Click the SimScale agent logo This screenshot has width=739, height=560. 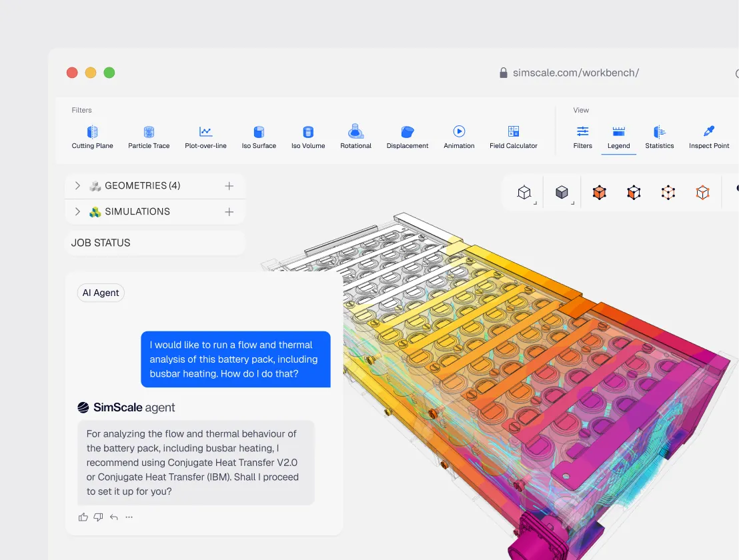(83, 407)
